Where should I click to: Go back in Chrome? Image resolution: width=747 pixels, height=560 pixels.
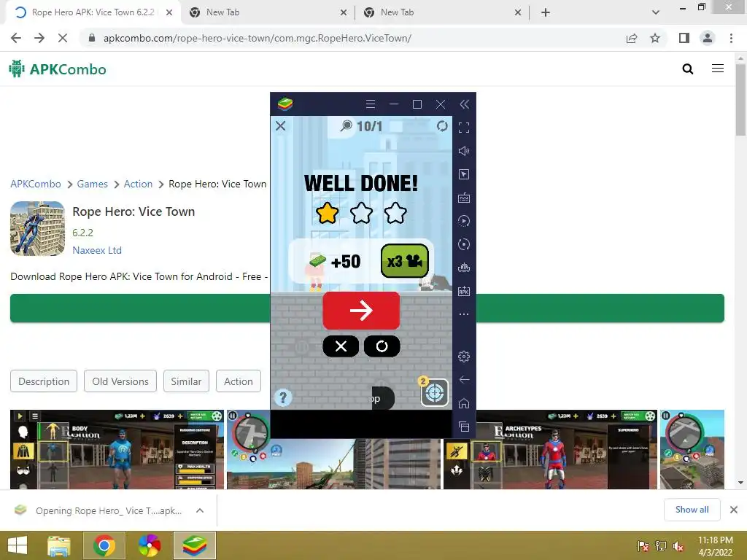pos(16,38)
